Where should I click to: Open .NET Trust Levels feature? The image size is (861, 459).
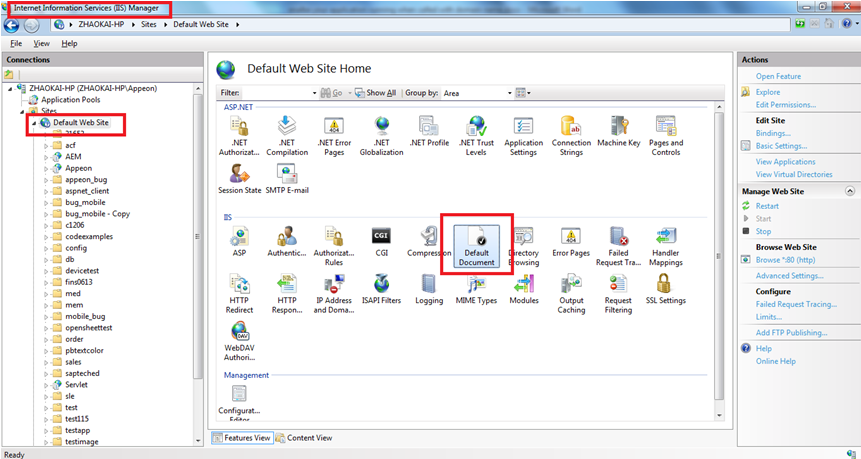pyautogui.click(x=476, y=136)
